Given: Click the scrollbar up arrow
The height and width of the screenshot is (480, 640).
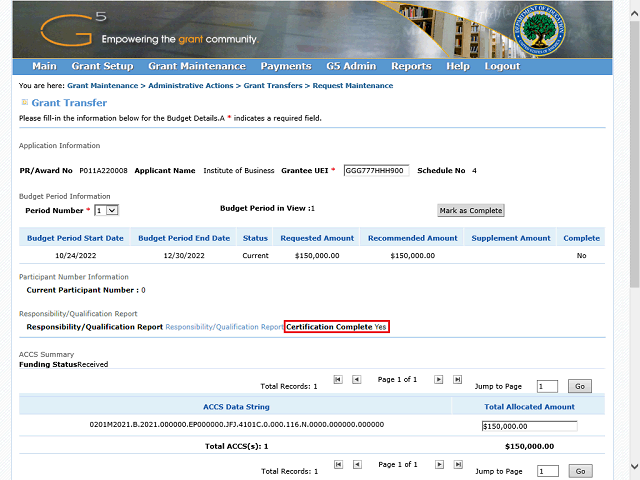Looking at the screenshot, I should click(x=634, y=13).
